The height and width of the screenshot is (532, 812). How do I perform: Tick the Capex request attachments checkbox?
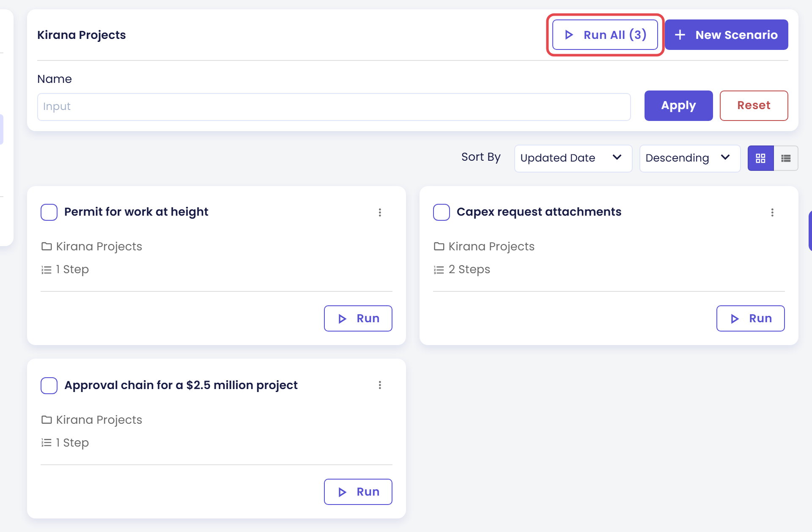(x=442, y=212)
